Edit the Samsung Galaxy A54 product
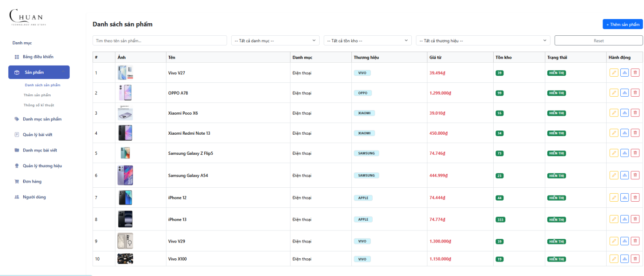The width and height of the screenshot is (644, 276). coord(614,175)
